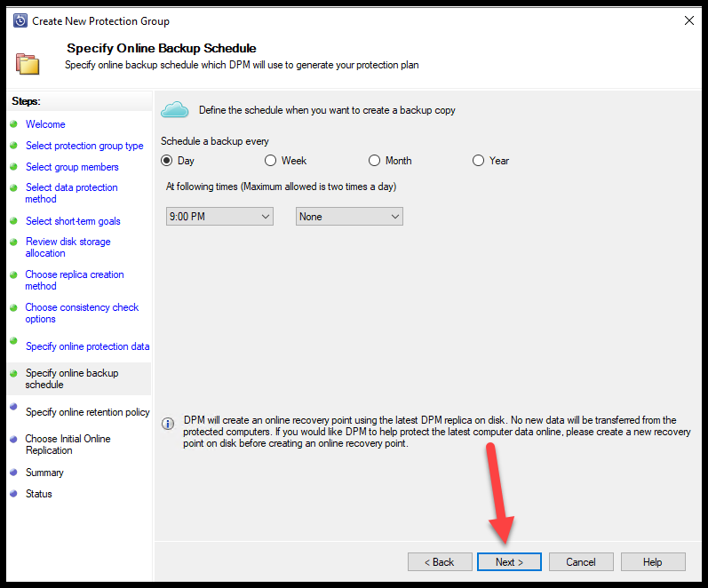The width and height of the screenshot is (708, 588).
Task: Open Help for this wizard
Action: tap(653, 562)
